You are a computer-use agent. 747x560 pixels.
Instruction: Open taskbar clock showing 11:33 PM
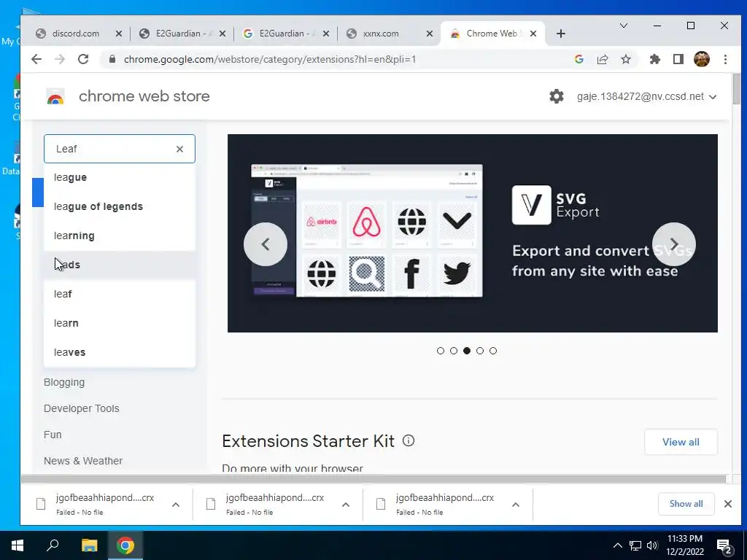pyautogui.click(x=685, y=545)
